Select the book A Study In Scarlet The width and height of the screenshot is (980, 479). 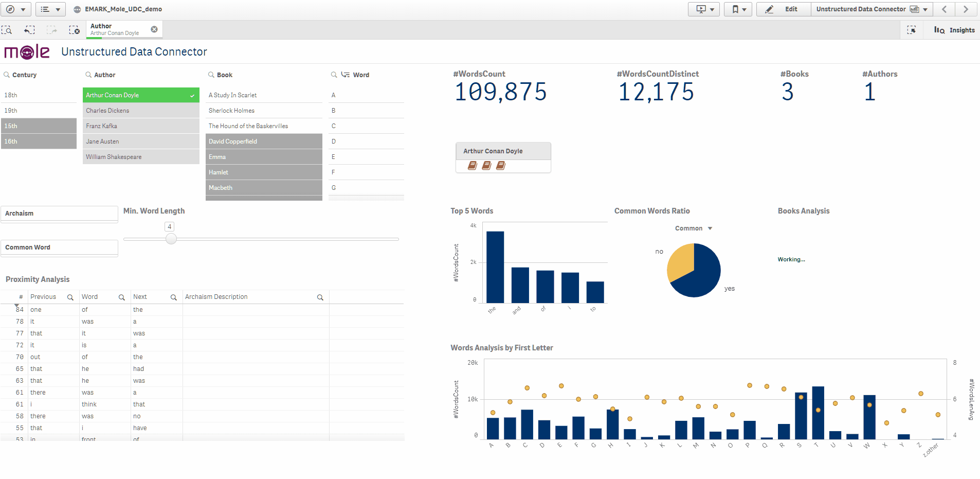tap(264, 95)
